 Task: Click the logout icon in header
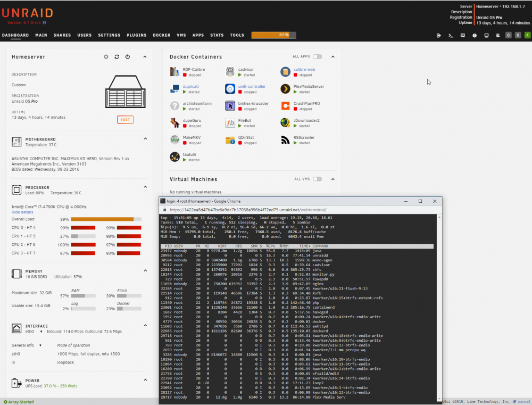point(439,35)
